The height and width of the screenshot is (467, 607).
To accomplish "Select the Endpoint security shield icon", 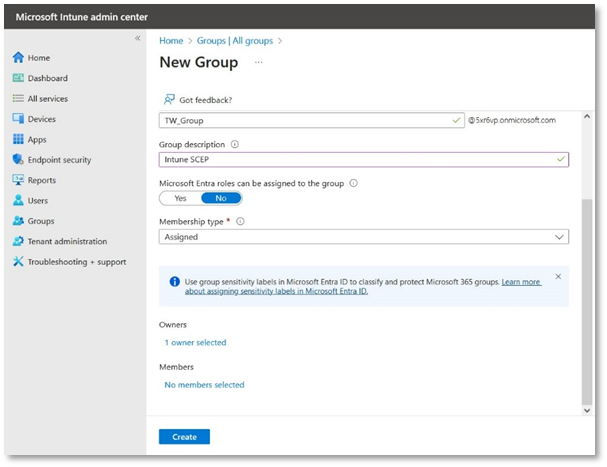I will 18,160.
